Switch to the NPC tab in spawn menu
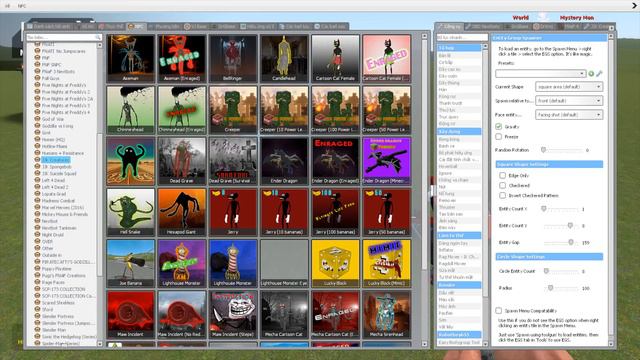640x360 pixels. pos(136,27)
